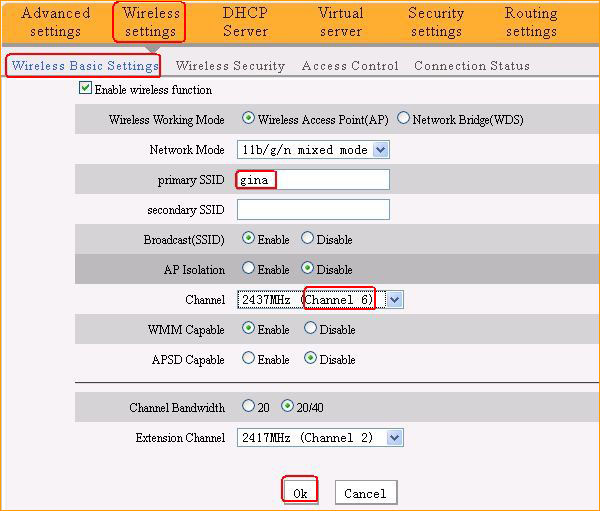Uncheck Enable wireless function checkbox
Viewport: 600px width, 511px height.
click(85, 89)
